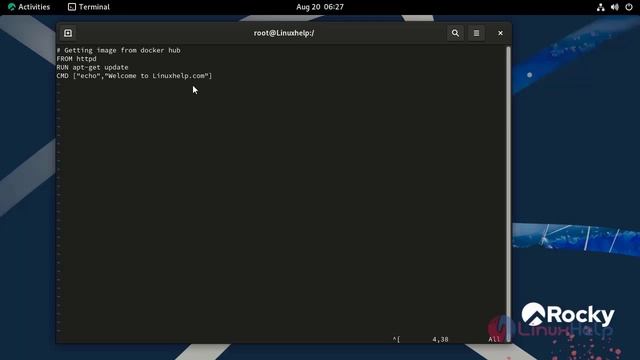This screenshot has width=640, height=360.
Task: Open the power menu icon
Action: pos(629,7)
